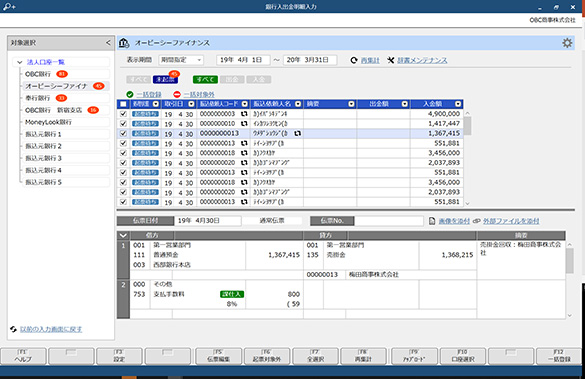Toggle the checkbox on the 1,367,415 row
The image size is (585, 379).
click(x=123, y=134)
